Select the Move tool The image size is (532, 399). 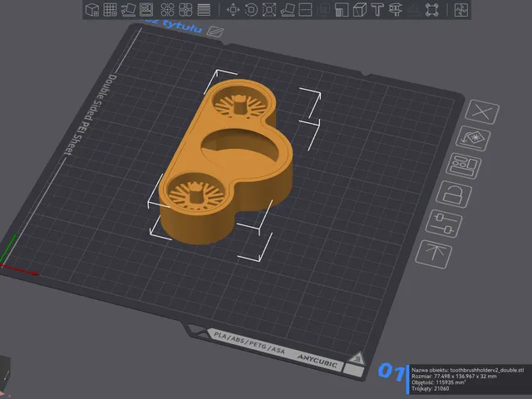233,10
